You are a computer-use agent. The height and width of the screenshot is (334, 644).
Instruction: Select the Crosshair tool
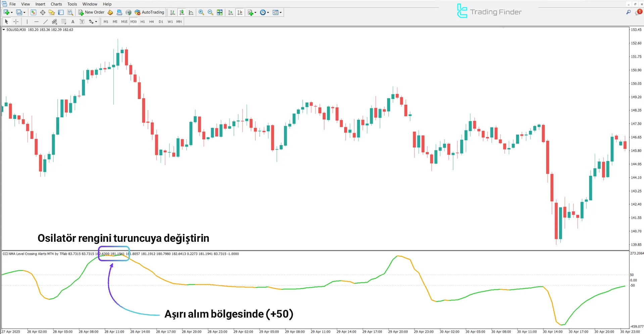point(16,22)
